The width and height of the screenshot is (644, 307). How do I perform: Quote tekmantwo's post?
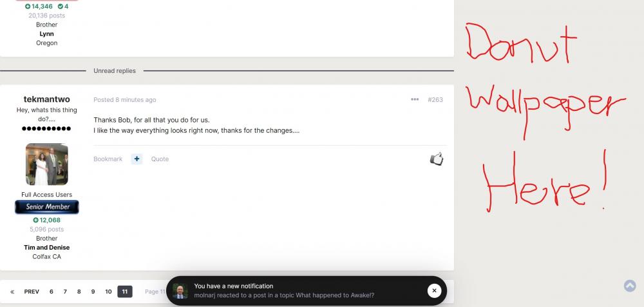point(160,159)
